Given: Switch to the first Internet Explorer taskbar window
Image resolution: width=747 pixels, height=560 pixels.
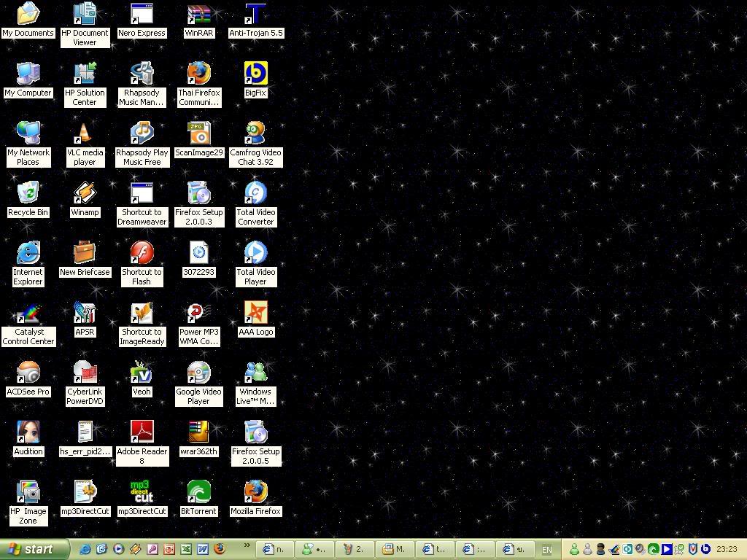Looking at the screenshot, I should click(x=274, y=549).
